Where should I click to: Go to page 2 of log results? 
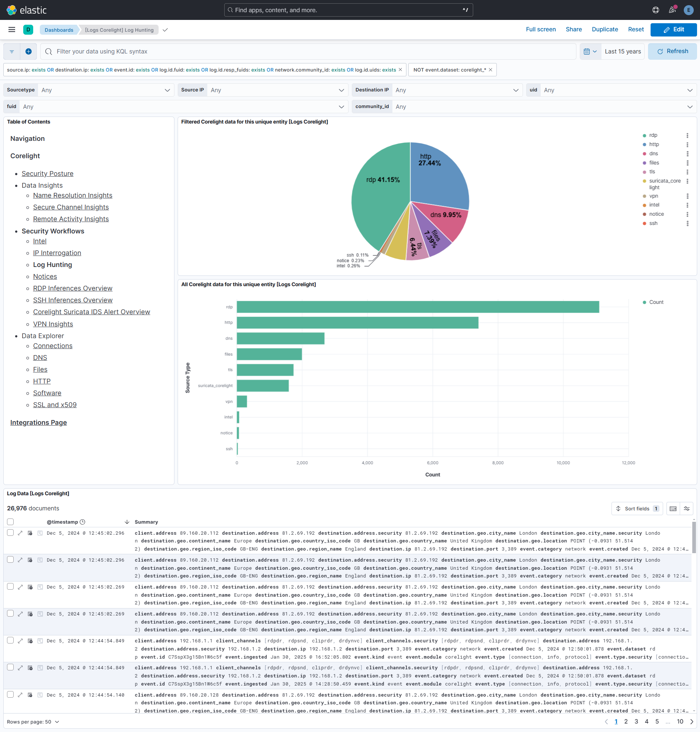point(627,722)
